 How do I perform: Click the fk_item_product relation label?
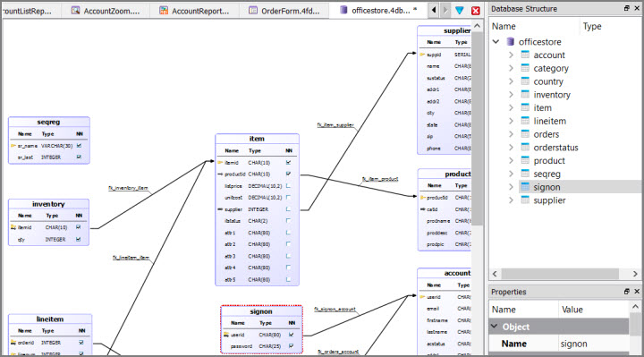click(380, 179)
